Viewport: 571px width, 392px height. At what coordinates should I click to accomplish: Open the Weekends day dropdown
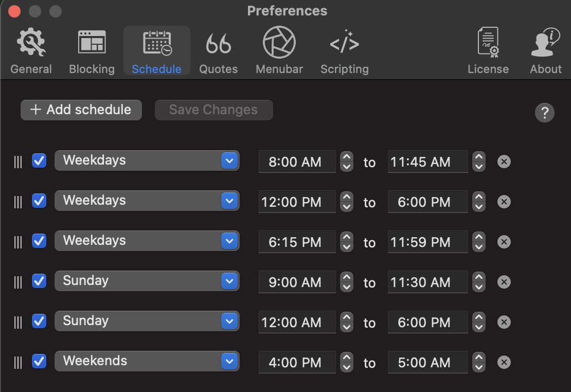[147, 361]
